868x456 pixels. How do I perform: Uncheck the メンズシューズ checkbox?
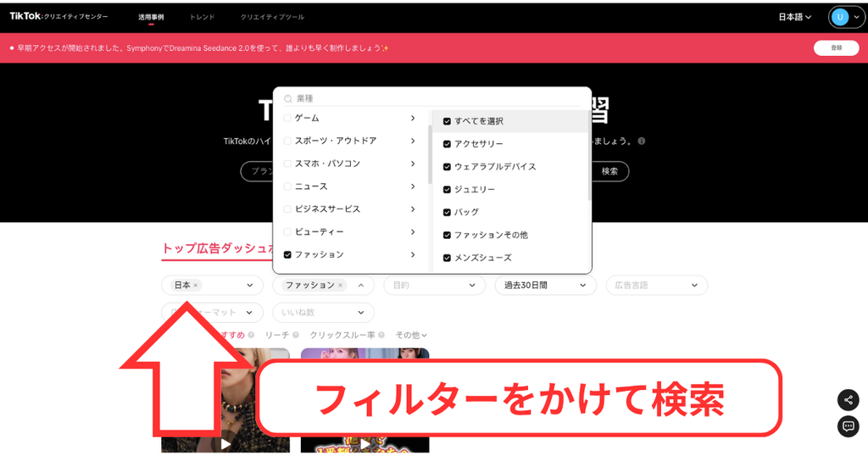tap(447, 258)
